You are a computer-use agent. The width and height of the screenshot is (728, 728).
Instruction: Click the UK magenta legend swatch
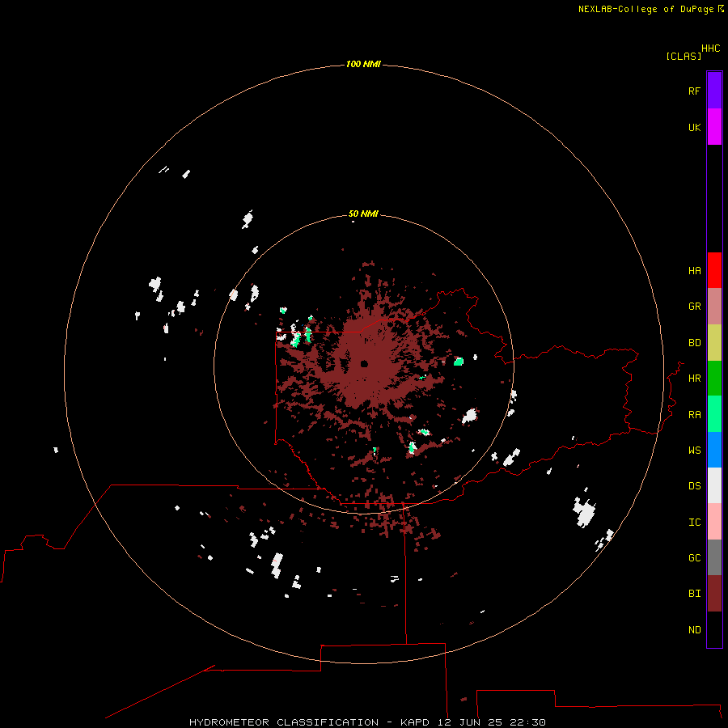714,127
